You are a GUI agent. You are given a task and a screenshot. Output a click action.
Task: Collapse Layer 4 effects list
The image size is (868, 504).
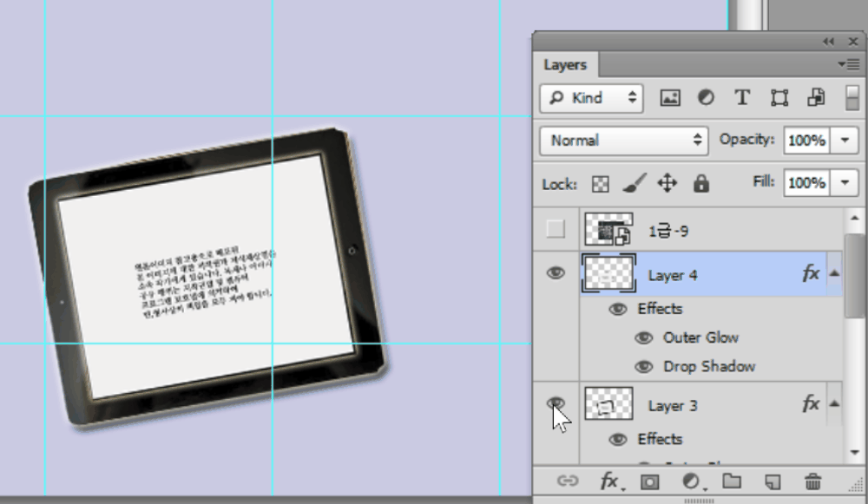(x=834, y=273)
